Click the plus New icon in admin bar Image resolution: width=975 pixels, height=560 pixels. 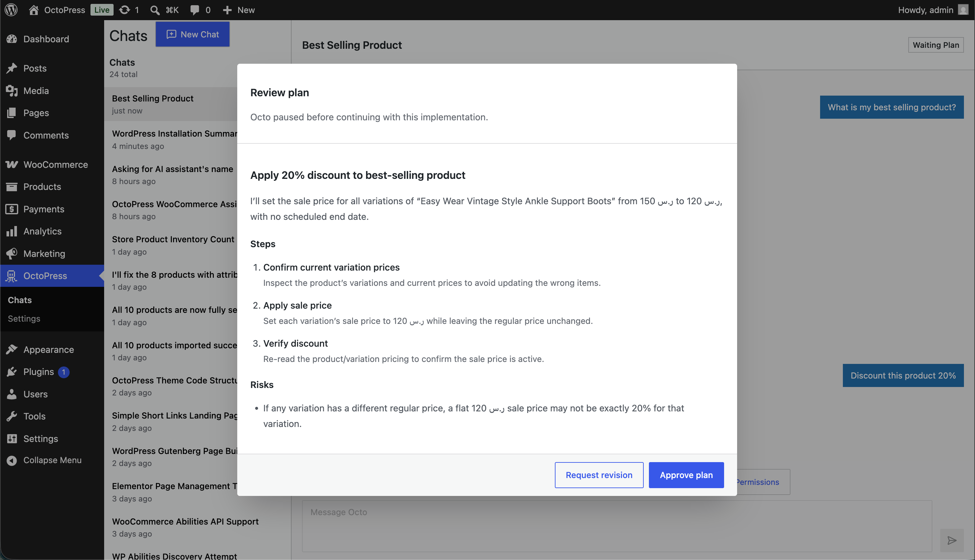point(227,10)
